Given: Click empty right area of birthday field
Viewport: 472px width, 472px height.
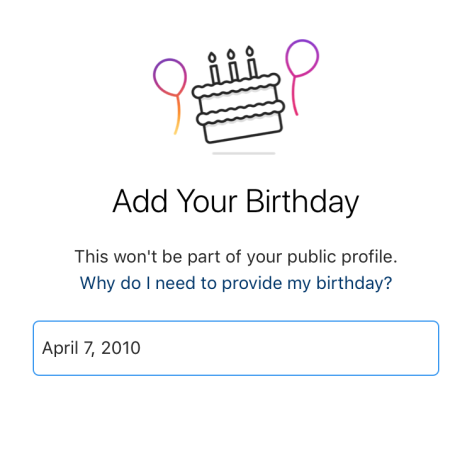Looking at the screenshot, I should (x=290, y=348).
